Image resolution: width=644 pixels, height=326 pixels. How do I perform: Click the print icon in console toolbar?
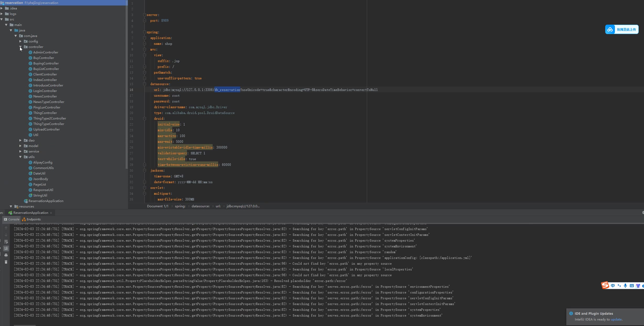tap(6, 255)
